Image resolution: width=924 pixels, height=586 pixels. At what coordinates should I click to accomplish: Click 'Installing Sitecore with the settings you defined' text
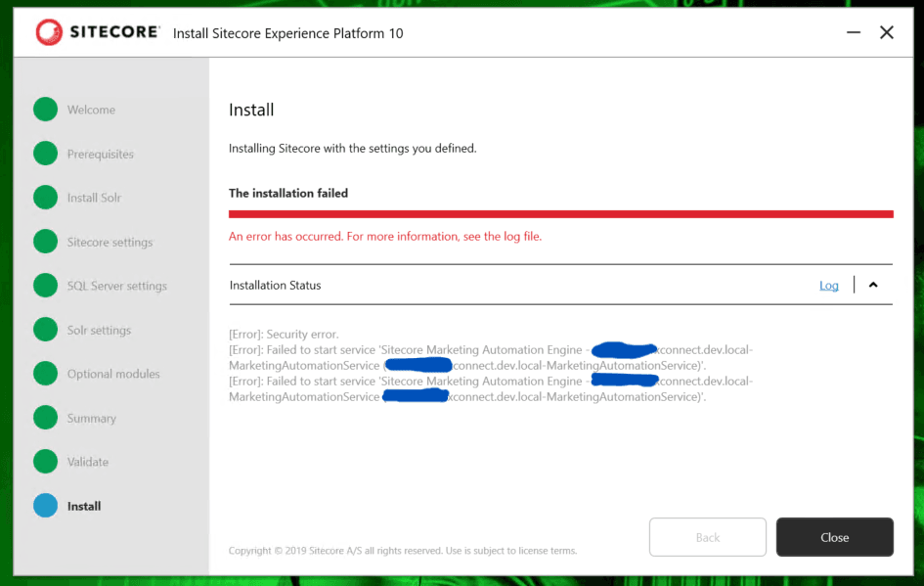pos(352,149)
